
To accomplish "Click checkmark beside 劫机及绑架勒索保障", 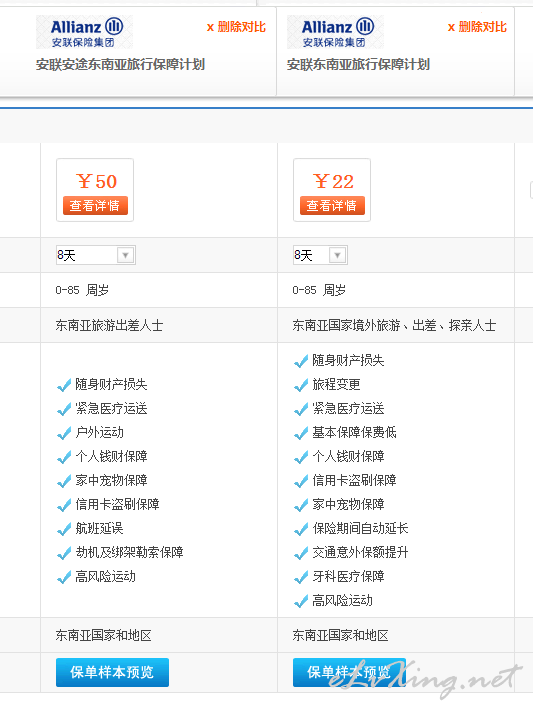I will pos(64,553).
